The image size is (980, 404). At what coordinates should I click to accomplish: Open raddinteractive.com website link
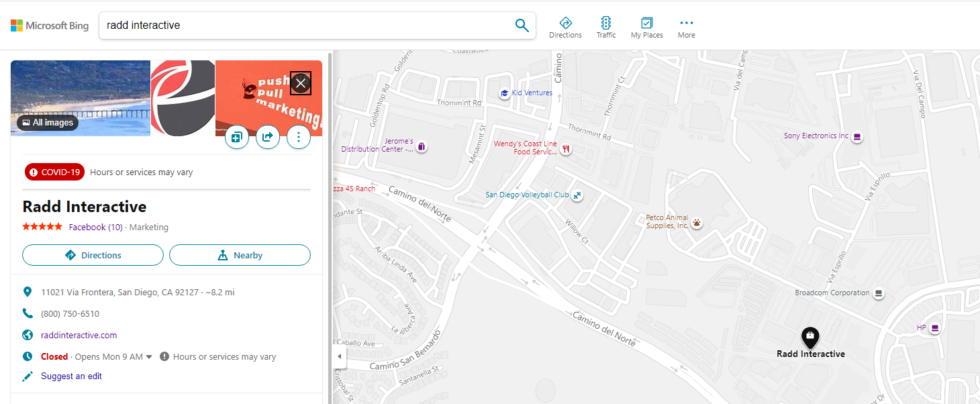pos(79,335)
